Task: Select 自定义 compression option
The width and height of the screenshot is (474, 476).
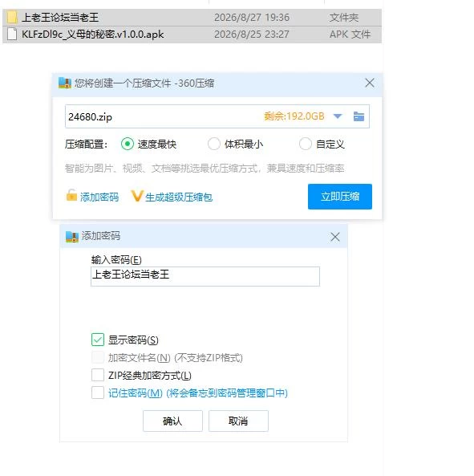Action: click(306, 144)
